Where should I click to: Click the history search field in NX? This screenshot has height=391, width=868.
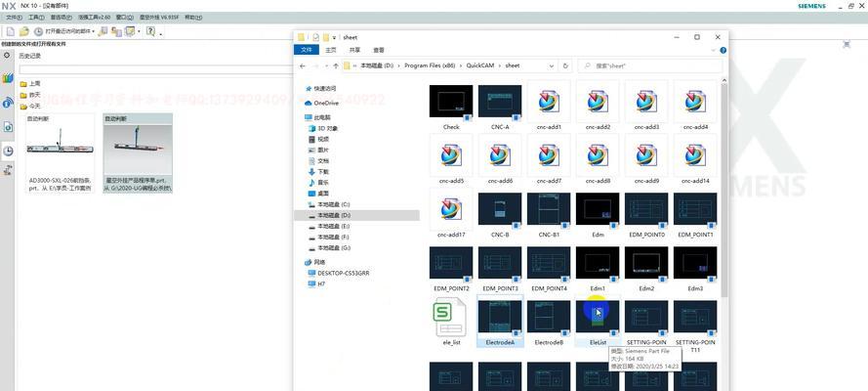156,69
